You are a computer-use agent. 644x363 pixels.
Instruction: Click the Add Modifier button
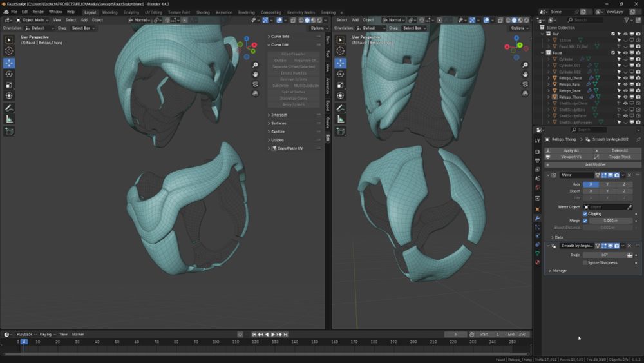coord(592,164)
